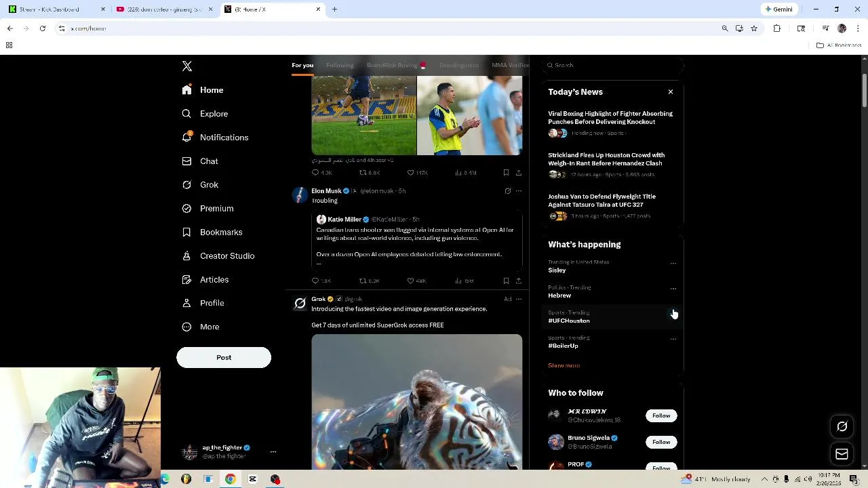Bookmark this page with the star icon
Viewport: 868px width, 488px height.
[753, 28]
